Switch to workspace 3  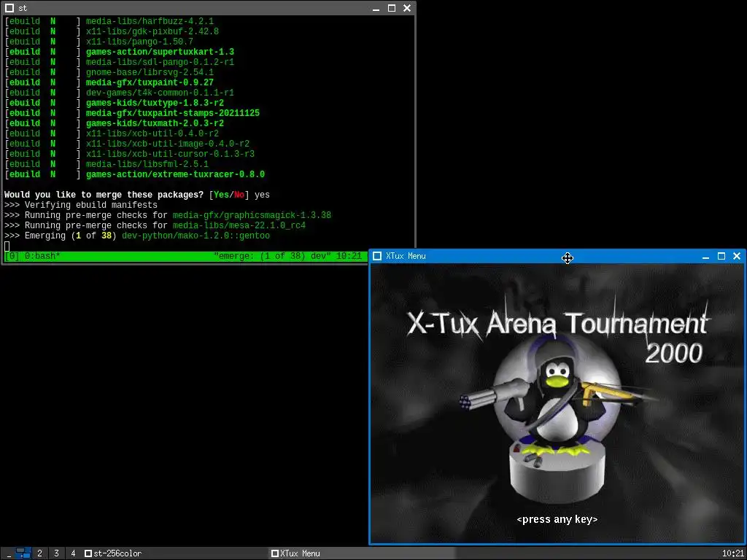[x=56, y=553]
